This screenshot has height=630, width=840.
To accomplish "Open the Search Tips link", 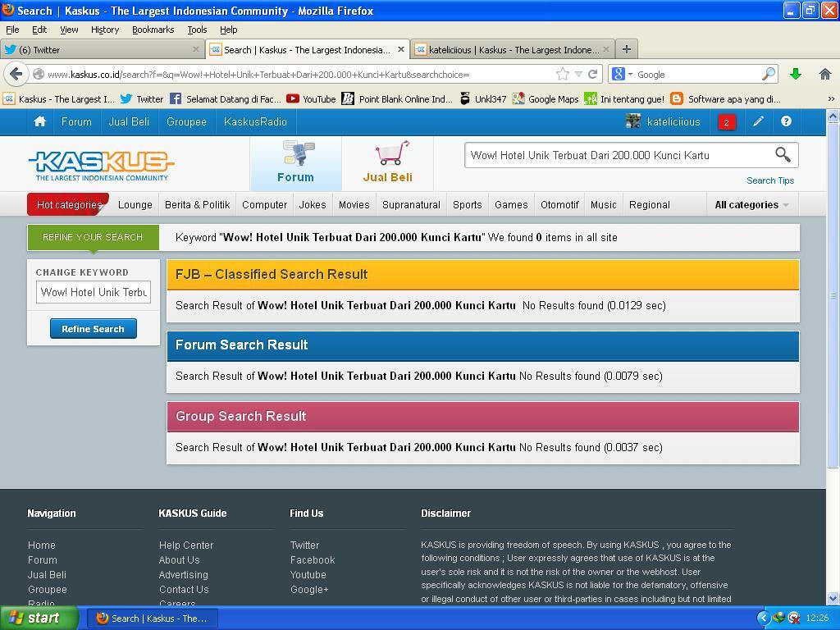I will (769, 180).
